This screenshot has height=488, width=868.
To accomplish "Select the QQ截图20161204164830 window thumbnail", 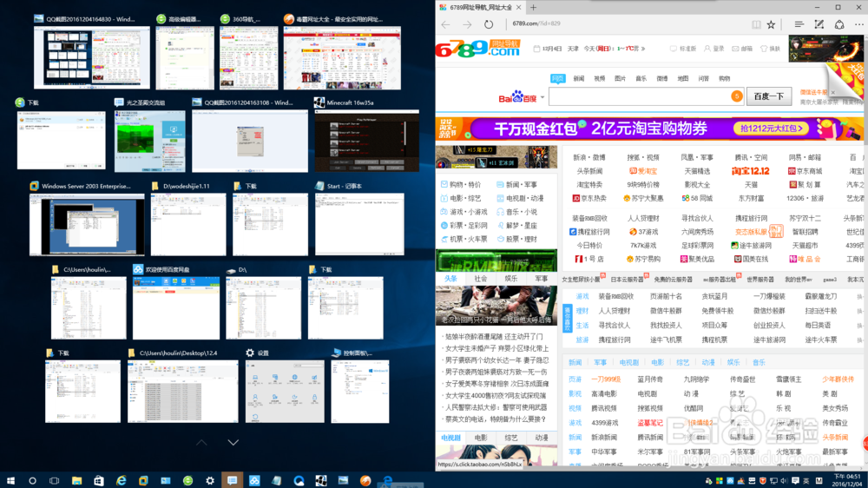I will pos(91,57).
